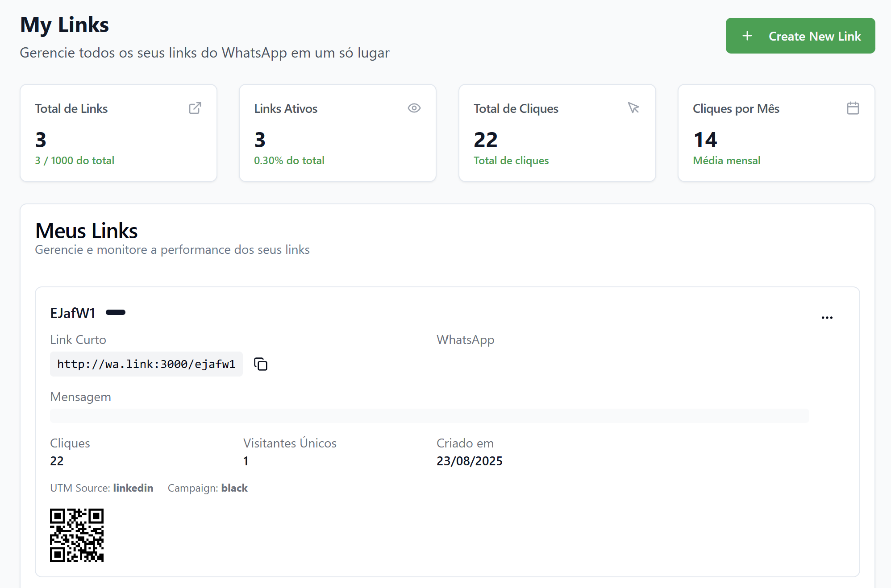Click the EJafW1 link title
This screenshot has height=588, width=891.
73,313
